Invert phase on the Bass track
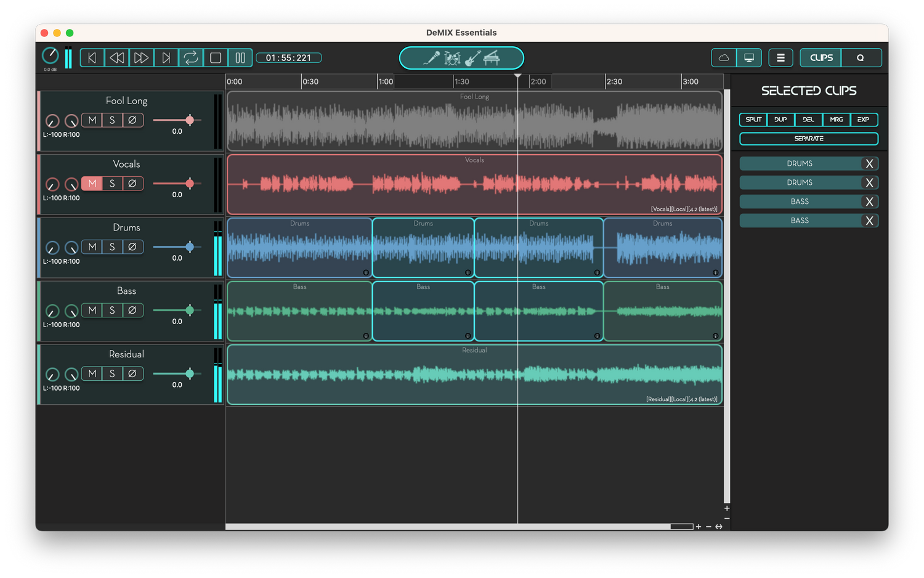Image resolution: width=924 pixels, height=578 pixels. pyautogui.click(x=132, y=311)
